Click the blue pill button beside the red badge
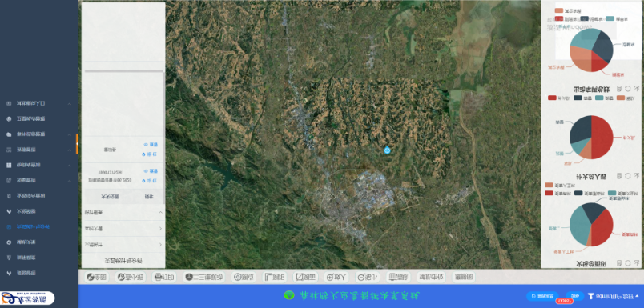 tap(575, 296)
